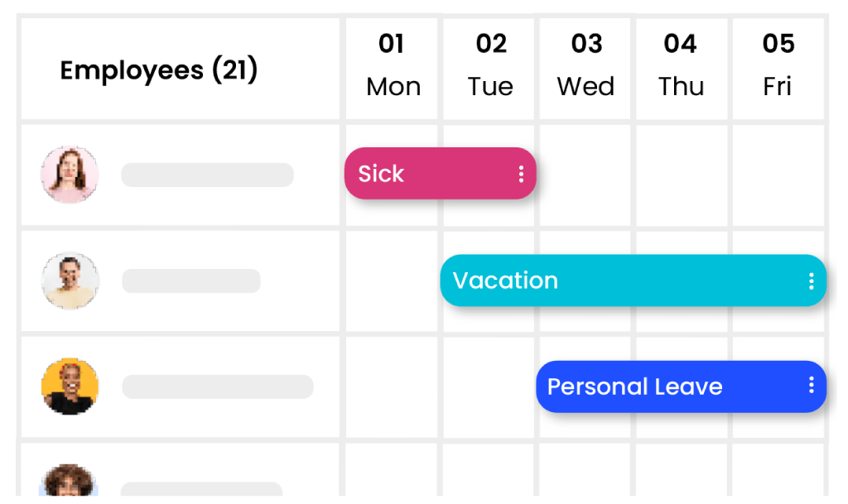This screenshot has height=504, width=848.
Task: Click the 02 Tue column header
Action: [490, 66]
